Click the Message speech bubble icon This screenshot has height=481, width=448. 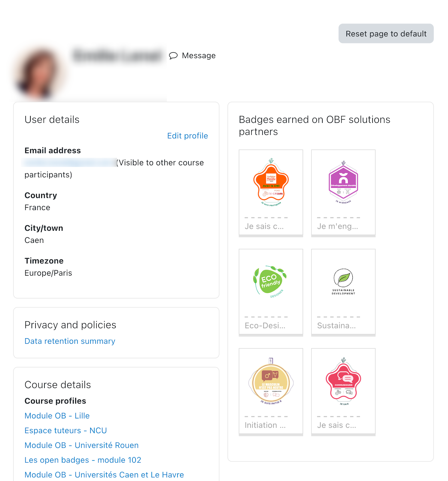click(173, 56)
